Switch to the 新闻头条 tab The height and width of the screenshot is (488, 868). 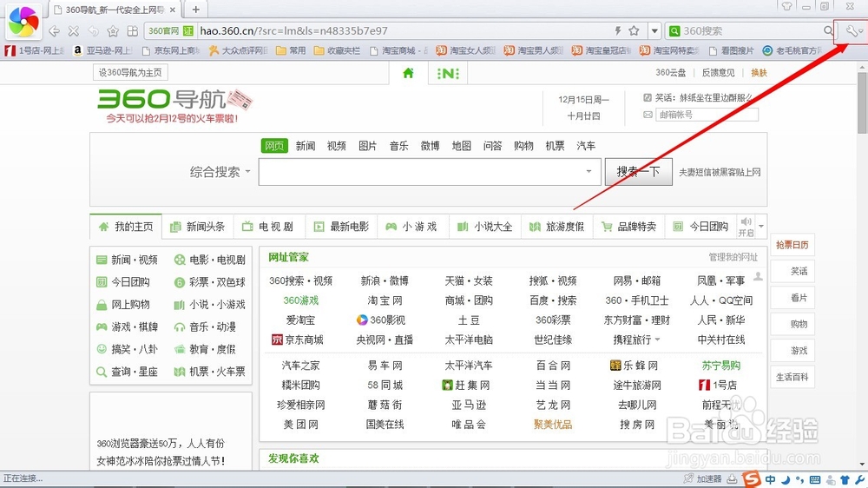[198, 227]
